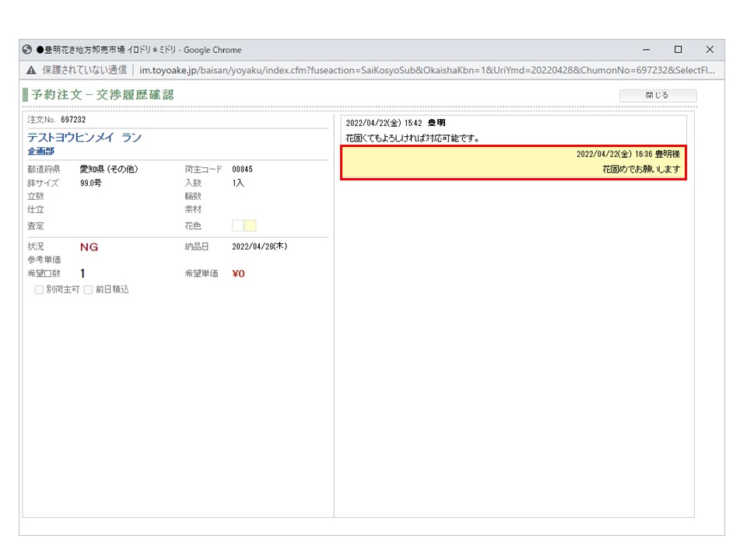This screenshot has width=747, height=560.
Task: Click the 閉じる button to close the page
Action: 658,96
